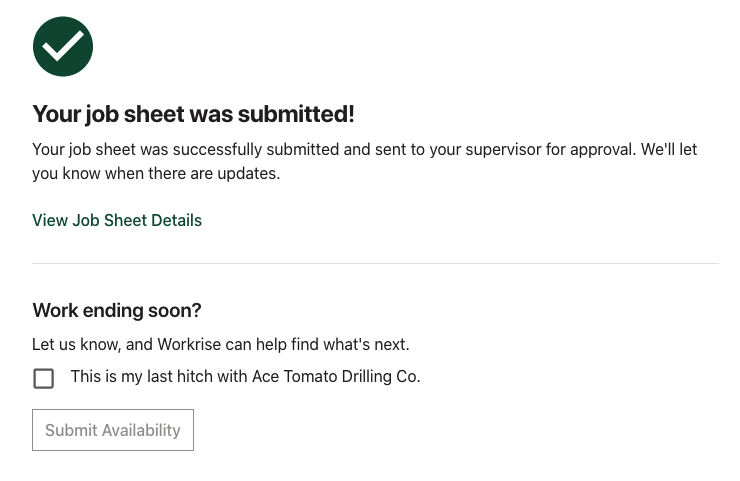Image resolution: width=740 pixels, height=481 pixels.
Task: Click the horizontal divider line between sections
Action: pos(375,263)
